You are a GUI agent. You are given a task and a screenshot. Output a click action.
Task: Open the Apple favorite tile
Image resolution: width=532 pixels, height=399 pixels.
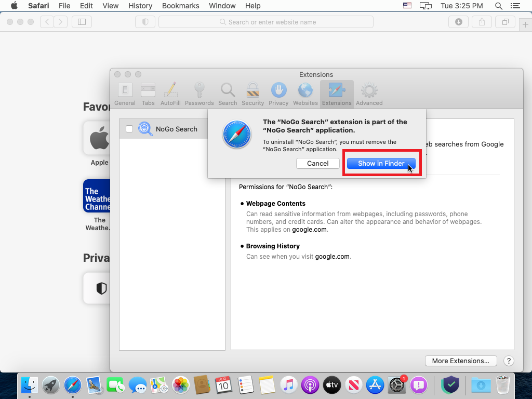[x=97, y=138]
